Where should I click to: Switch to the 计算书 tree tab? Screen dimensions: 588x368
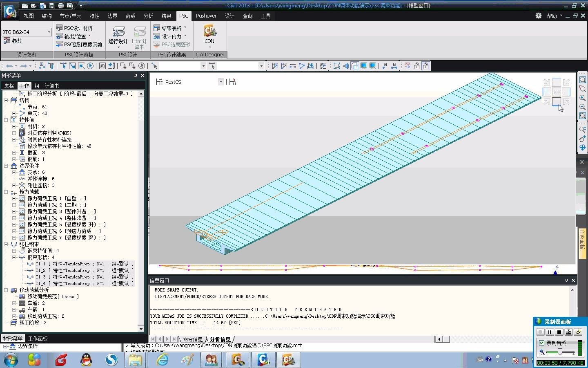click(52, 86)
